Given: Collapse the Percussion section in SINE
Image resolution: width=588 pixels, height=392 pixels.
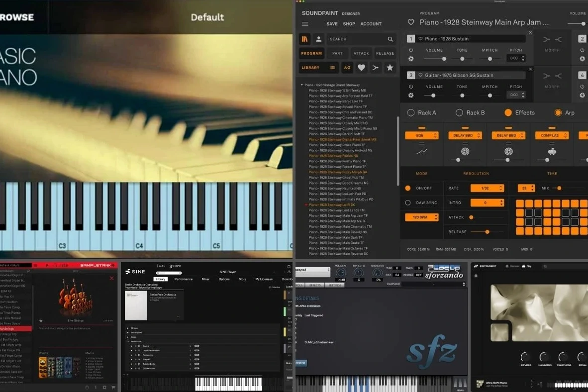Looking at the screenshot, I should coord(128,341).
